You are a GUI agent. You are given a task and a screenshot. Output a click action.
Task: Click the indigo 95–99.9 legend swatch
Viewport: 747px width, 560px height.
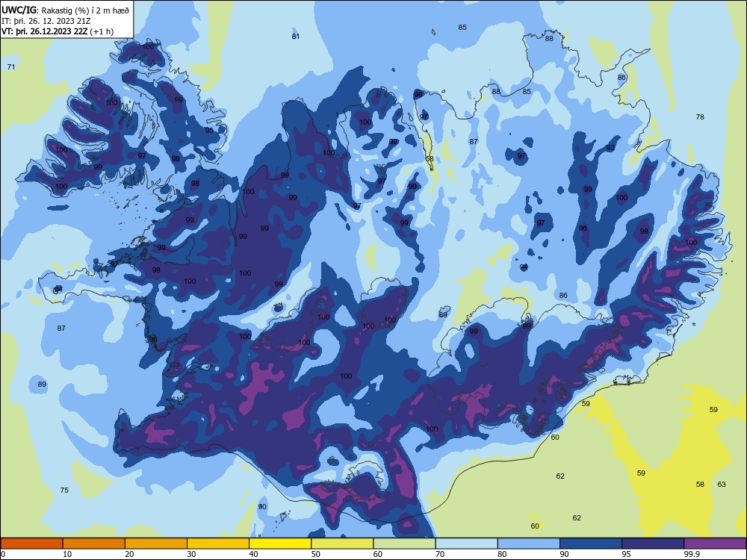[x=653, y=544]
